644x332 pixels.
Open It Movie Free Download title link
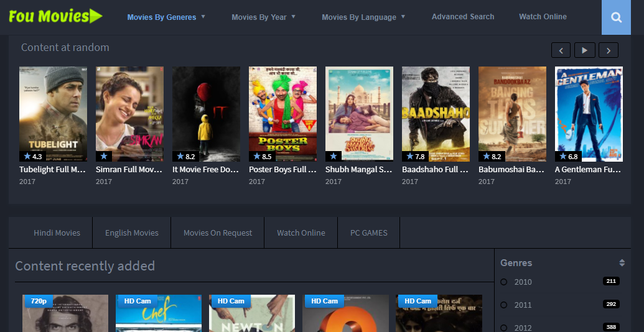pos(205,169)
